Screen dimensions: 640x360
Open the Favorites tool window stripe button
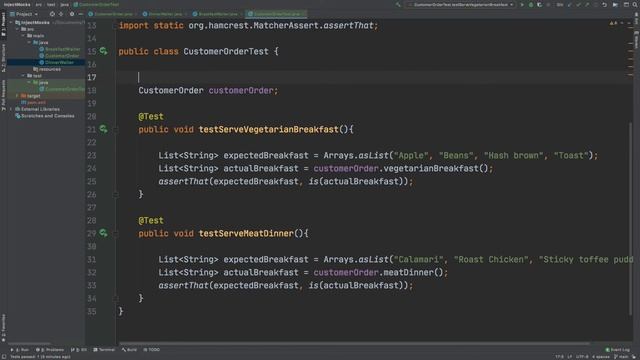tap(3, 328)
